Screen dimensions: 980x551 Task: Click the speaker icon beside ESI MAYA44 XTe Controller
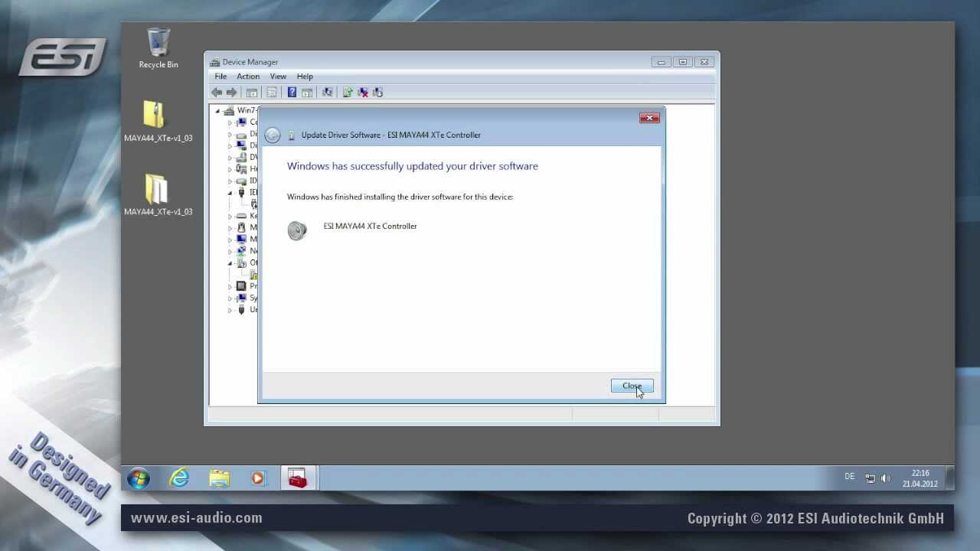click(297, 230)
